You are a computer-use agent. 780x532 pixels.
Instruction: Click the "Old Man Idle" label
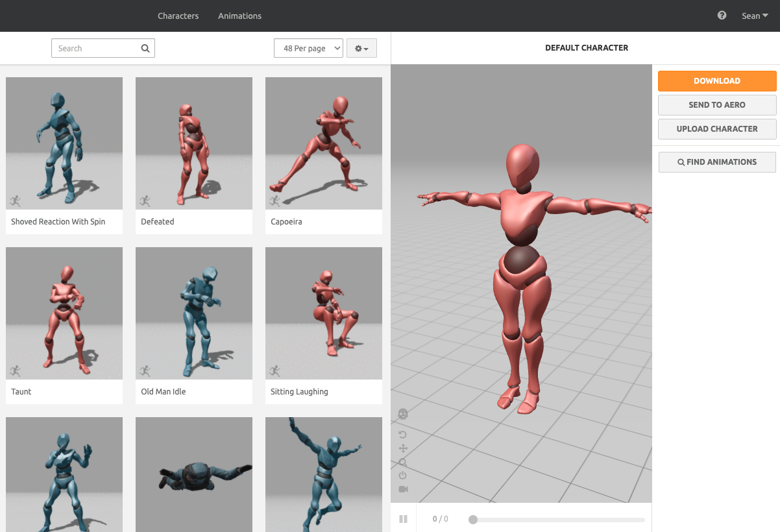(164, 392)
